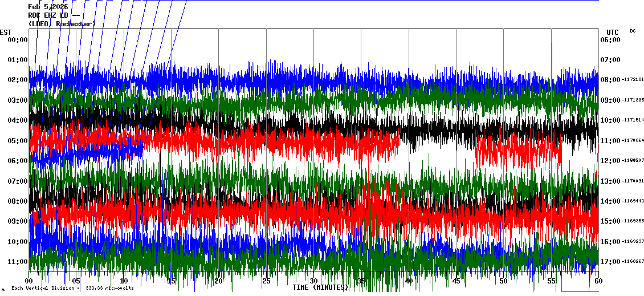Screen dimensions: 644x296
Task: Select the 11:00 EST row label
Action: [18, 262]
